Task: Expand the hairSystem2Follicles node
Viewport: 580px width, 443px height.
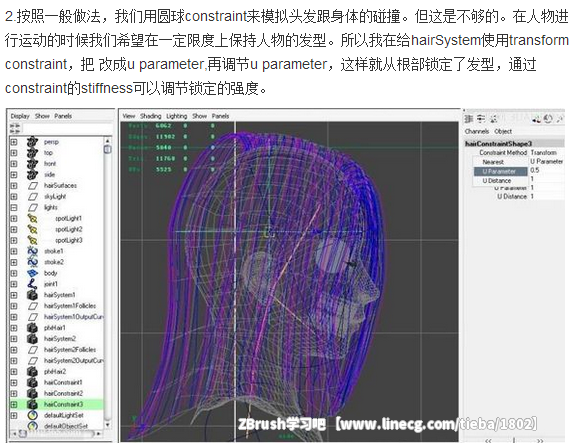Action: (14, 350)
